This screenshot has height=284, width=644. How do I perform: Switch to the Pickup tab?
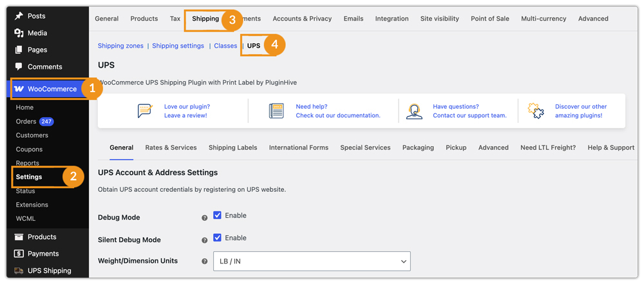pyautogui.click(x=456, y=147)
